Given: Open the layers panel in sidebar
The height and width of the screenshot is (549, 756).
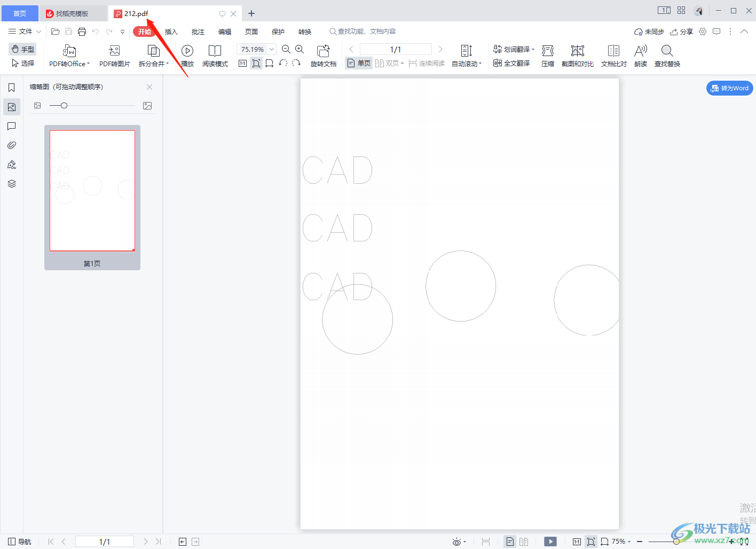Looking at the screenshot, I should click(12, 184).
